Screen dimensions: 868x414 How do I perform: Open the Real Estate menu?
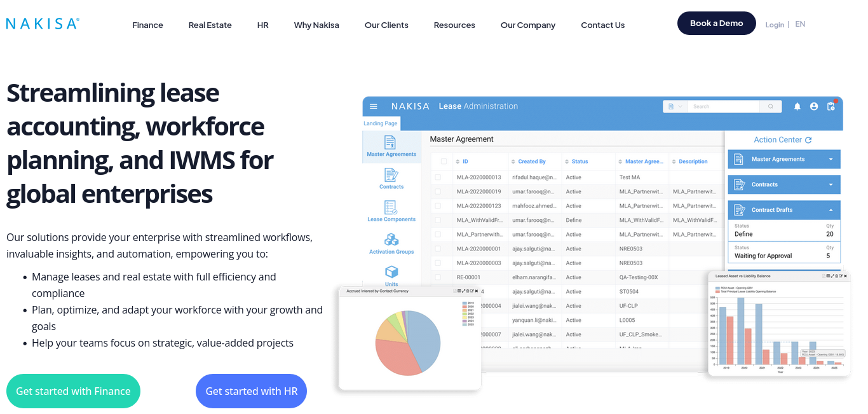pyautogui.click(x=210, y=25)
